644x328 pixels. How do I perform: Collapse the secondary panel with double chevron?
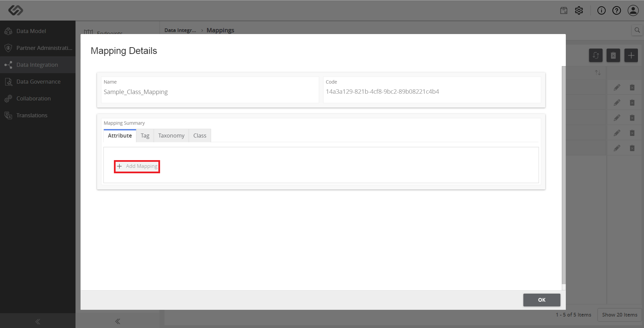[118, 321]
